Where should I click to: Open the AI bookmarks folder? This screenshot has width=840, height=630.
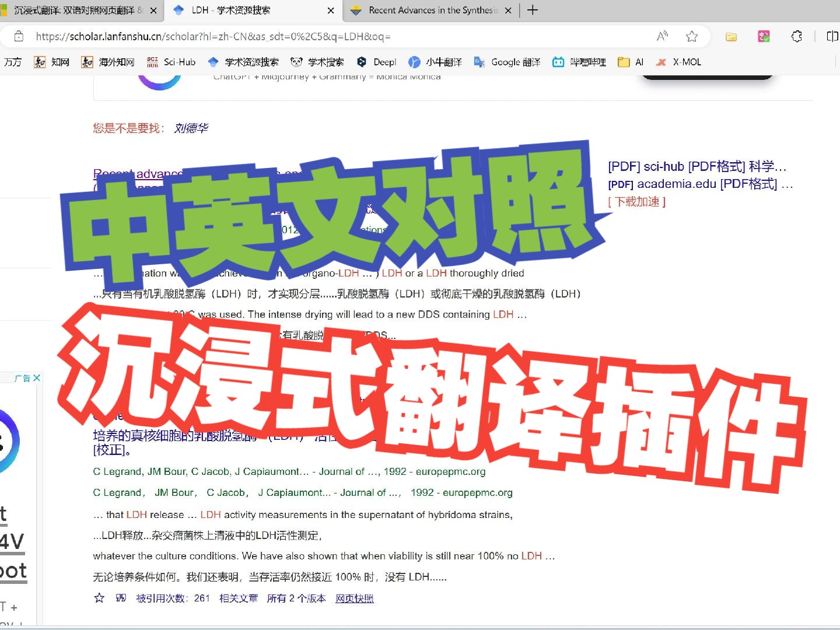pos(631,62)
